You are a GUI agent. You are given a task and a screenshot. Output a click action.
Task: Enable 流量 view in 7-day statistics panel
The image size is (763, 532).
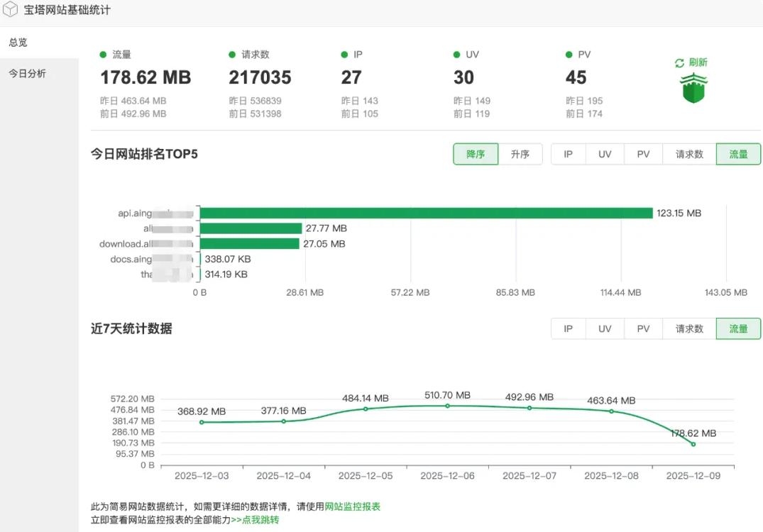click(x=738, y=328)
